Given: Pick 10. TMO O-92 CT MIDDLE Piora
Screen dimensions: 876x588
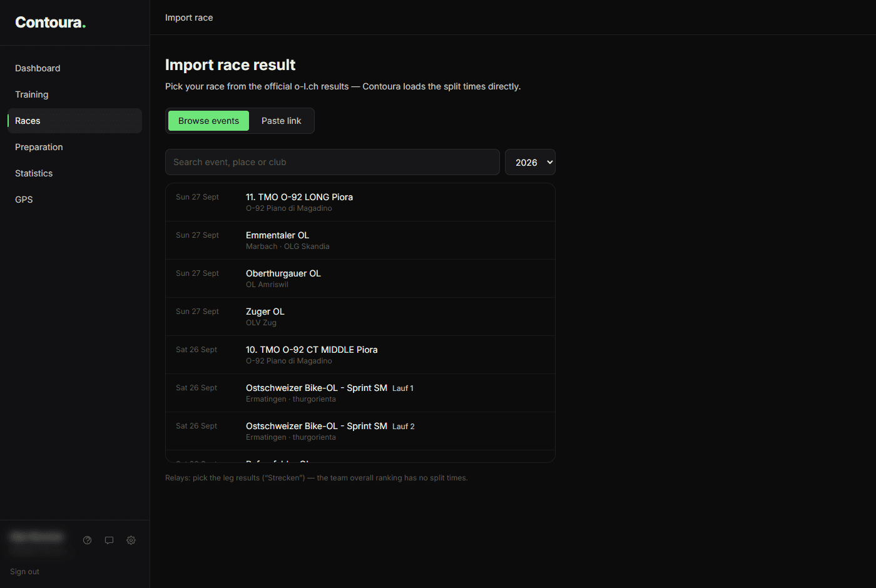Looking at the screenshot, I should tap(360, 355).
